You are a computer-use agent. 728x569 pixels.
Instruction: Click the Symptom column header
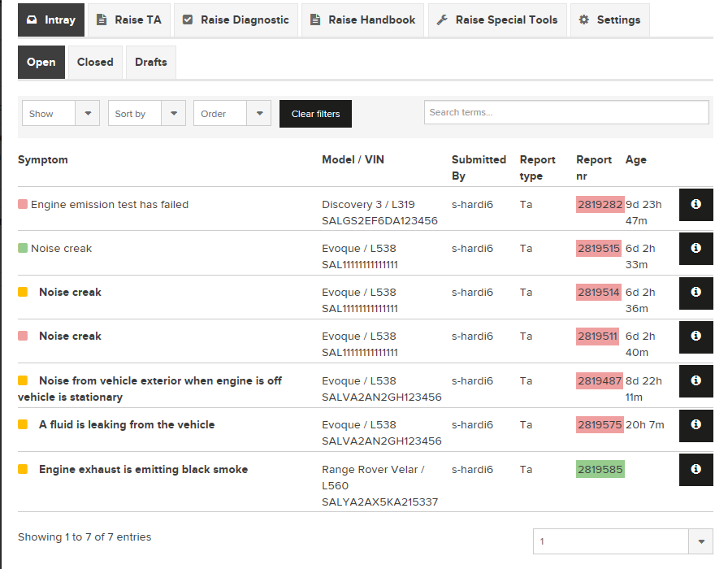tap(43, 160)
